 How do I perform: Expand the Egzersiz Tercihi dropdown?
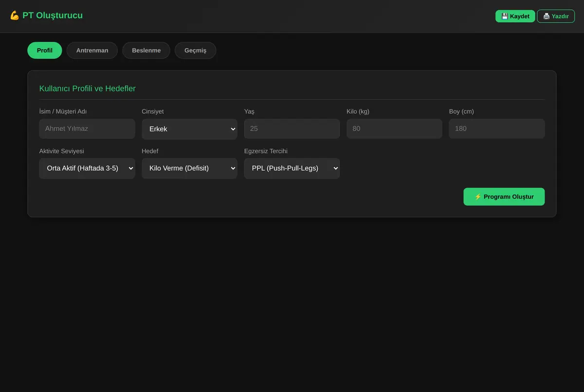tap(292, 168)
